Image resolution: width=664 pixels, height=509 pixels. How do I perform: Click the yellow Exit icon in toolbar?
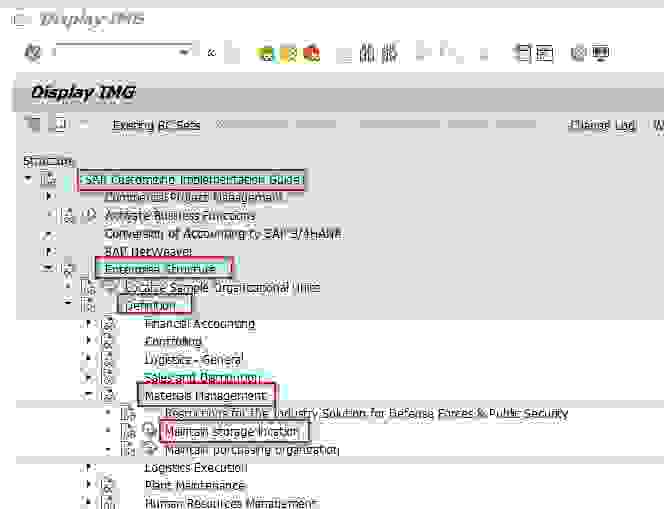pos(289,53)
